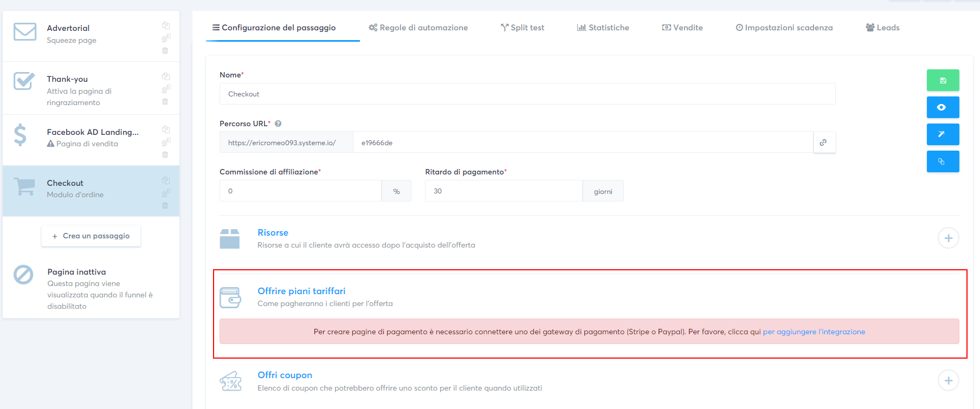This screenshot has width=980, height=409.
Task: Duplicate the Thank-you step with the copy icon
Action: pos(165,76)
